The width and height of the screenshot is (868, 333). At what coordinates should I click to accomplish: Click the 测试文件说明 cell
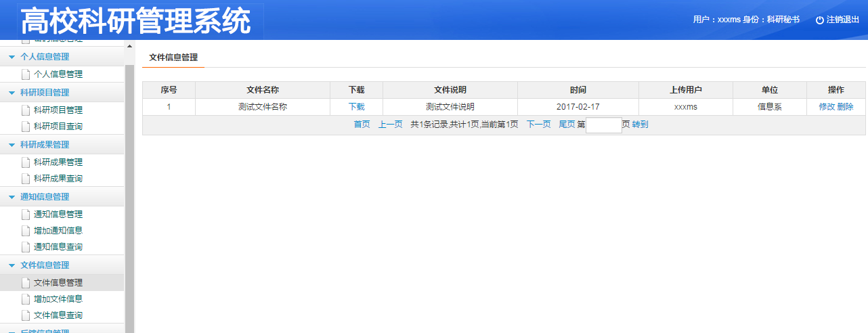[450, 107]
